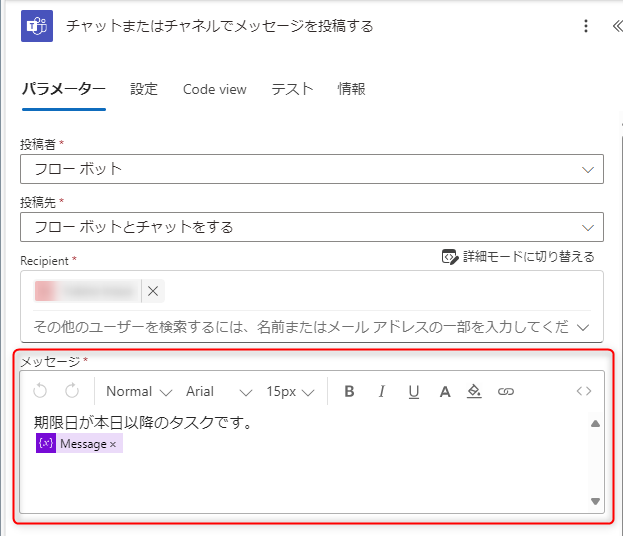Toggle italic formatting

pyautogui.click(x=381, y=392)
